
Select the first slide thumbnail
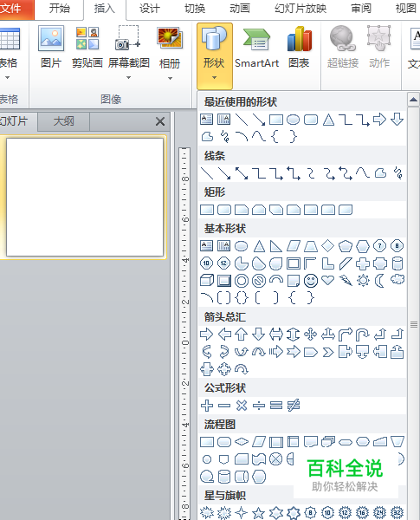tap(85, 197)
